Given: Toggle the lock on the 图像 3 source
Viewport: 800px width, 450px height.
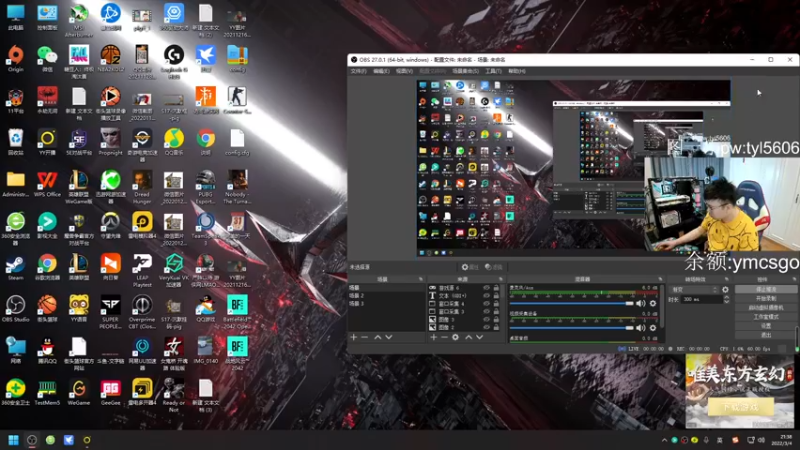Looking at the screenshot, I should click(x=496, y=319).
